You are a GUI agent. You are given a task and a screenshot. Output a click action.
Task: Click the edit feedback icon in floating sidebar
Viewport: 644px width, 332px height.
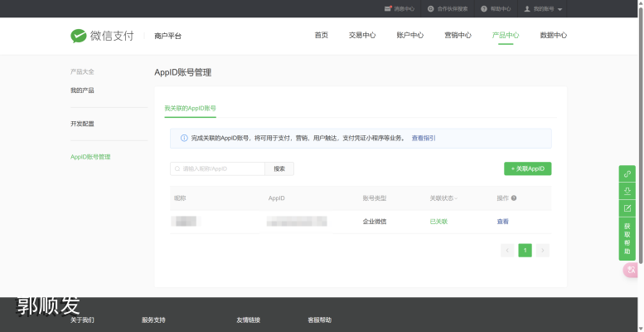point(627,208)
